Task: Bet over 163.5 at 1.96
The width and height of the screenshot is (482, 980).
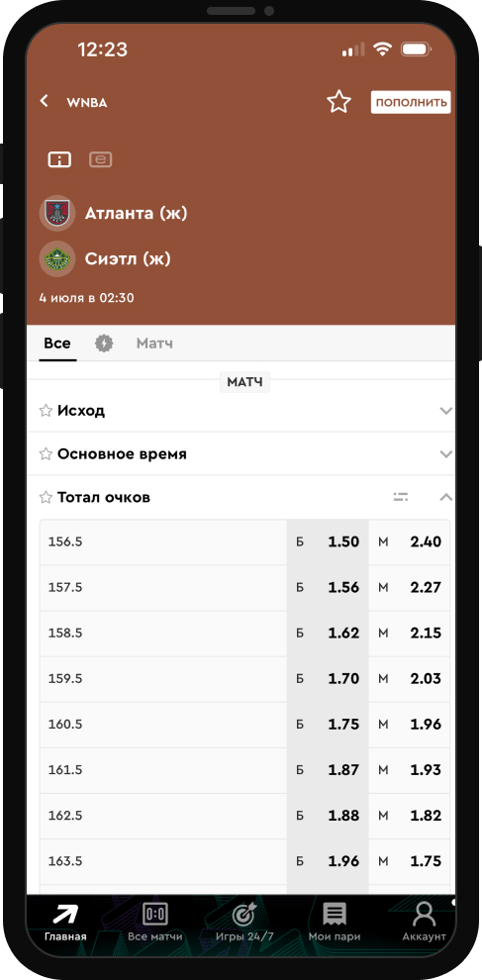Action: [328, 861]
